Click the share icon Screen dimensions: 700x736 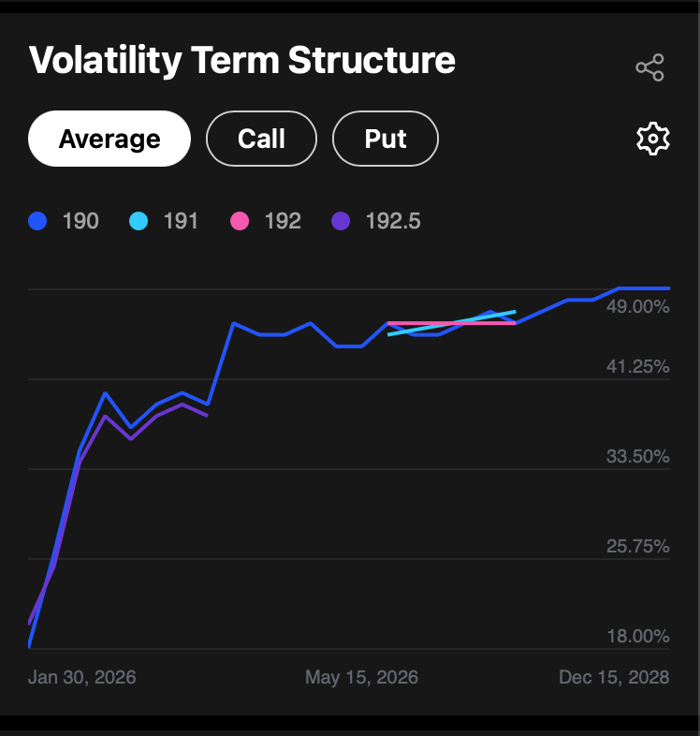pyautogui.click(x=649, y=67)
